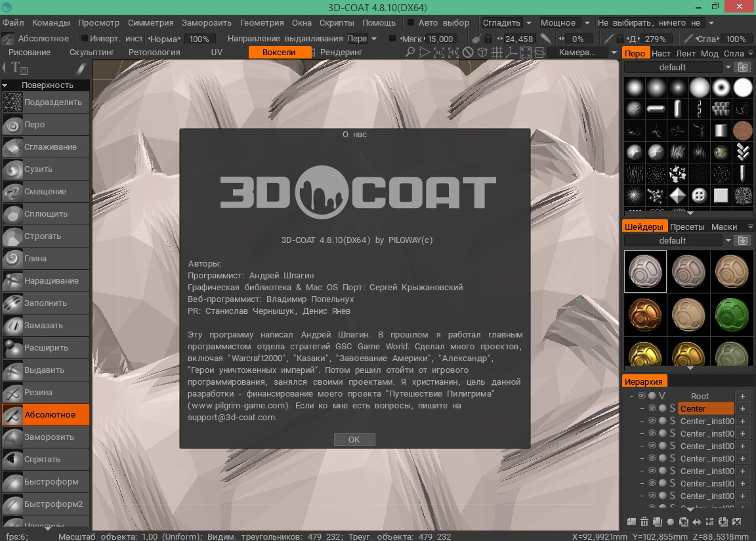Click add-folder button beside shaders default dropdown
756x541 pixels.
pos(743,240)
